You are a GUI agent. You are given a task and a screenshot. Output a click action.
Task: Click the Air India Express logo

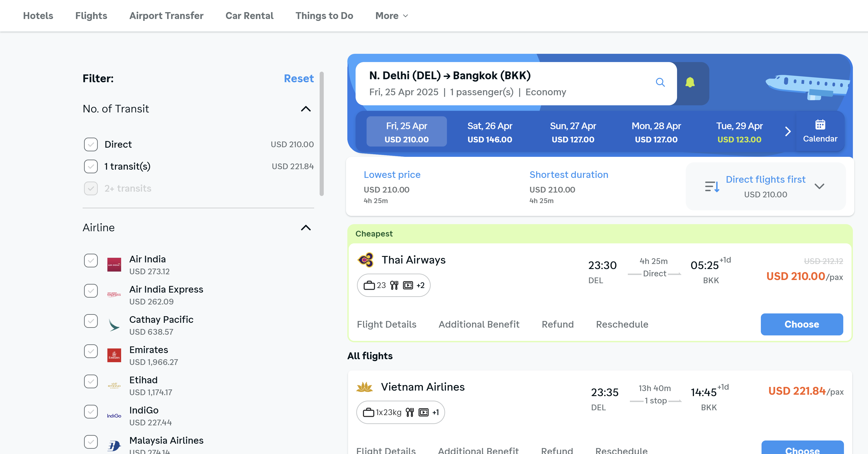point(114,295)
